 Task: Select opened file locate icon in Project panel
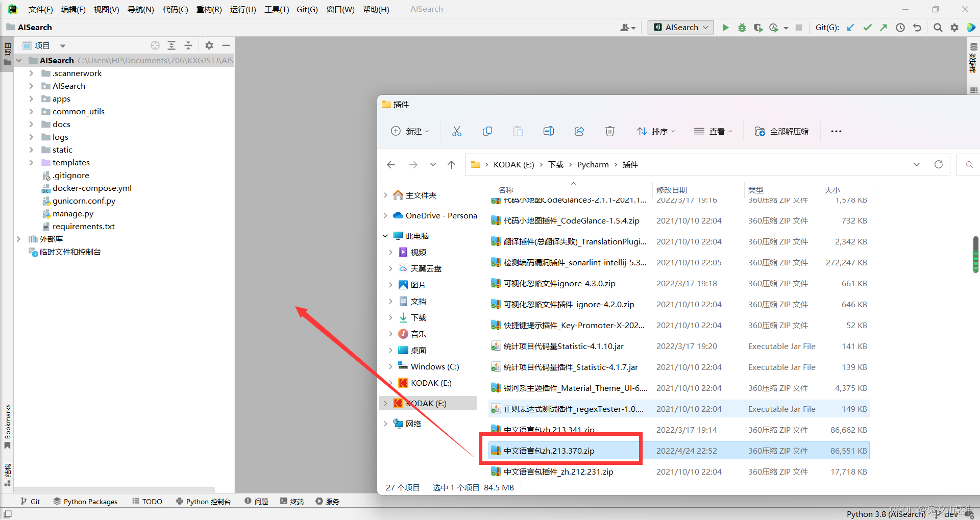coord(155,45)
